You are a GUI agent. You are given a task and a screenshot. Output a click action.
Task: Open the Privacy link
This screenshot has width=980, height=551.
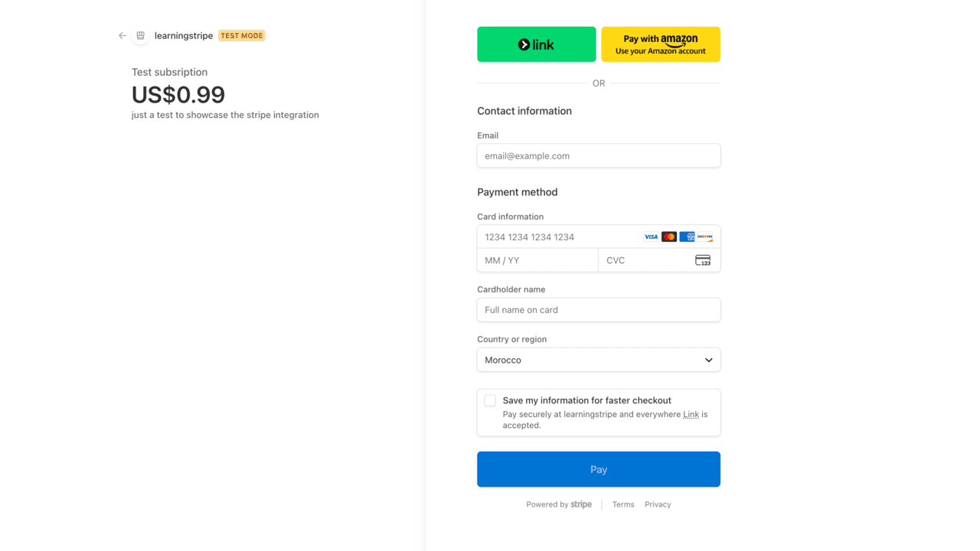pyautogui.click(x=658, y=504)
